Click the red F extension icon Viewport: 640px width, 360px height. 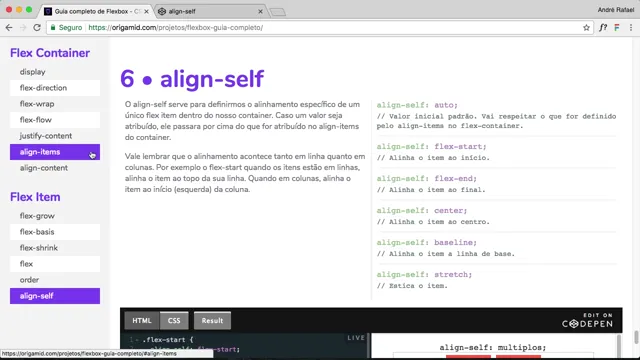(x=617, y=28)
